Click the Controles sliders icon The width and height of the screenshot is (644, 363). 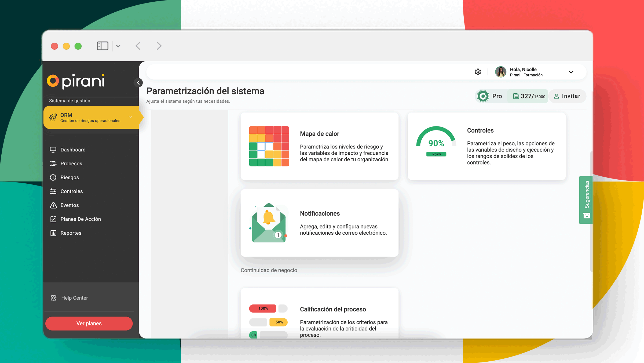click(x=53, y=191)
